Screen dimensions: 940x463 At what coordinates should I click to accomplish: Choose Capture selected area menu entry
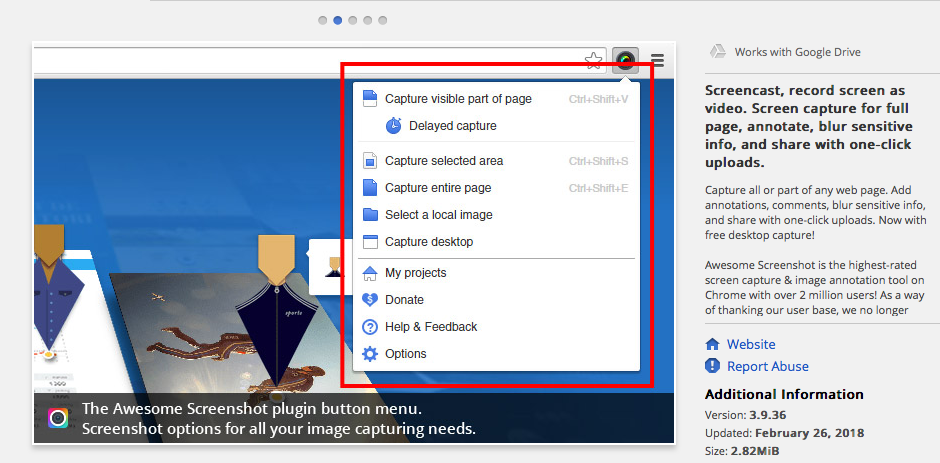pyautogui.click(x=444, y=161)
